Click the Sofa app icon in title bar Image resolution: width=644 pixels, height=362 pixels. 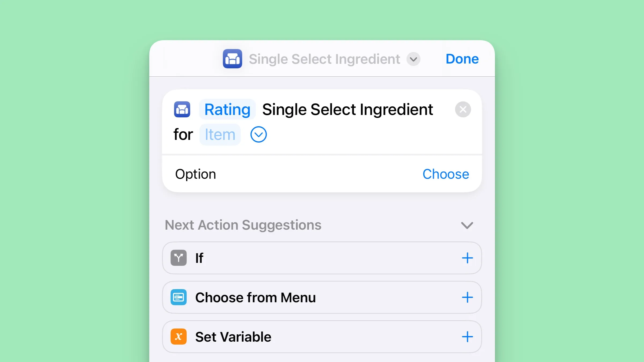click(x=232, y=59)
